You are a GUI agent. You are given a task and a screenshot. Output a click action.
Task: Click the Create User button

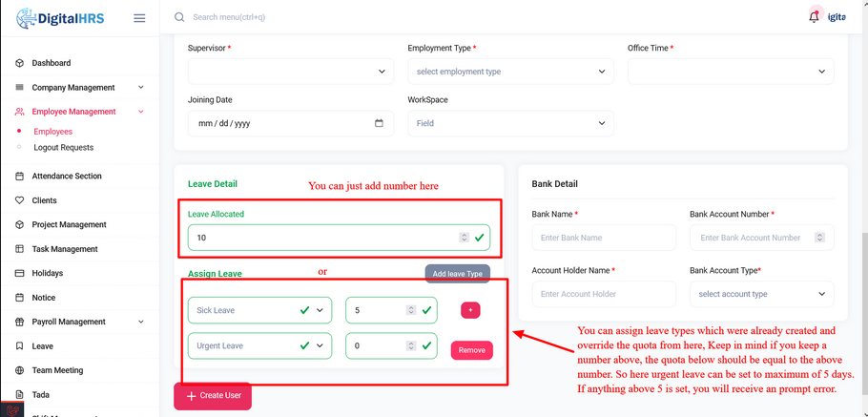click(213, 396)
